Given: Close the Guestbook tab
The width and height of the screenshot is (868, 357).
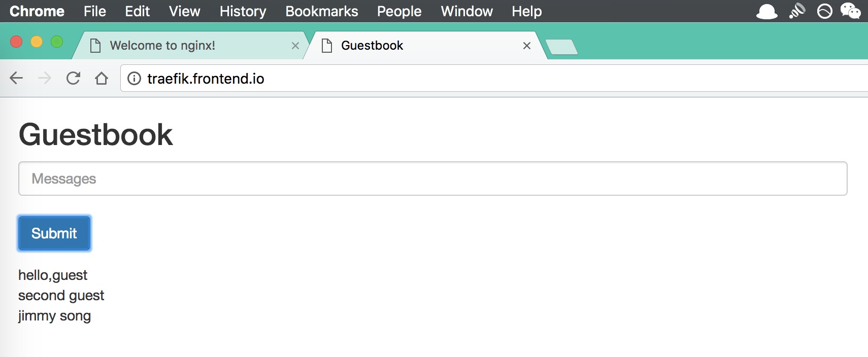Looking at the screenshot, I should (x=527, y=46).
